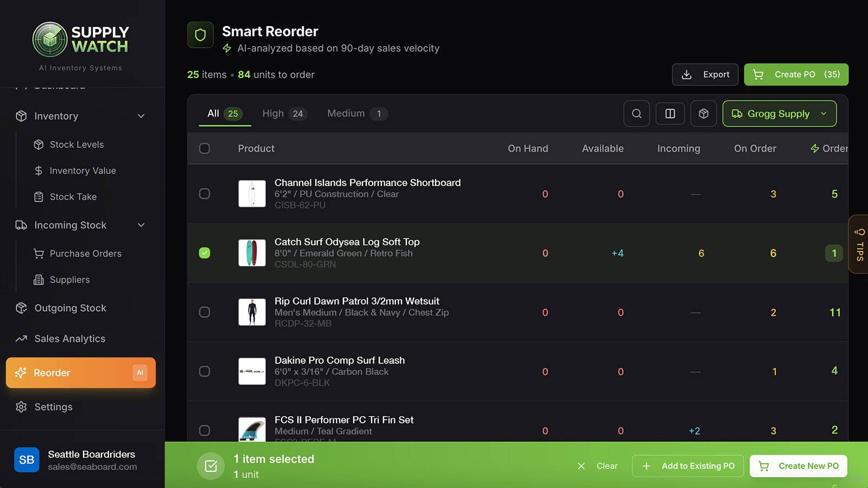868x488 pixels.
Task: Go to Purchase Orders
Action: (85, 254)
